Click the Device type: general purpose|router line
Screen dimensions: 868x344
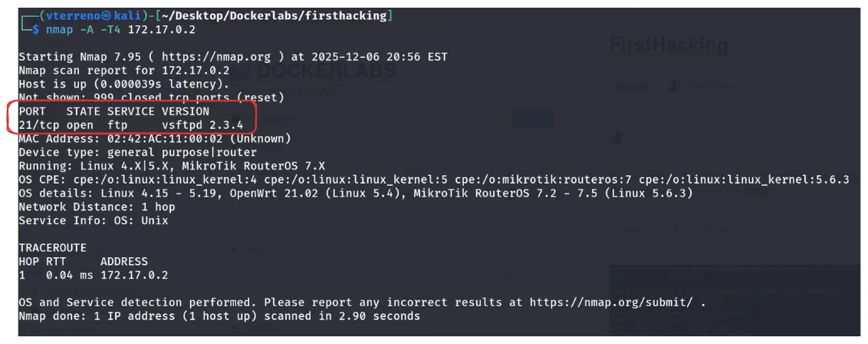(138, 152)
